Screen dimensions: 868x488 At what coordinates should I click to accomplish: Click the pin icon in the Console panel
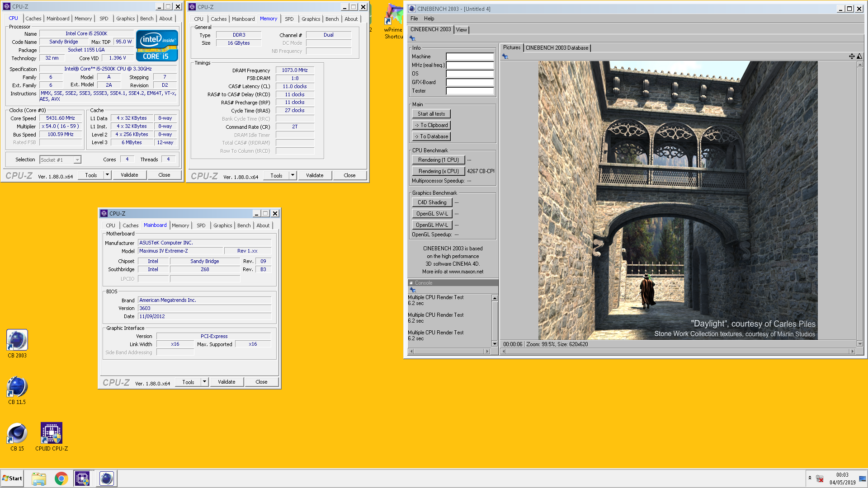tap(413, 290)
